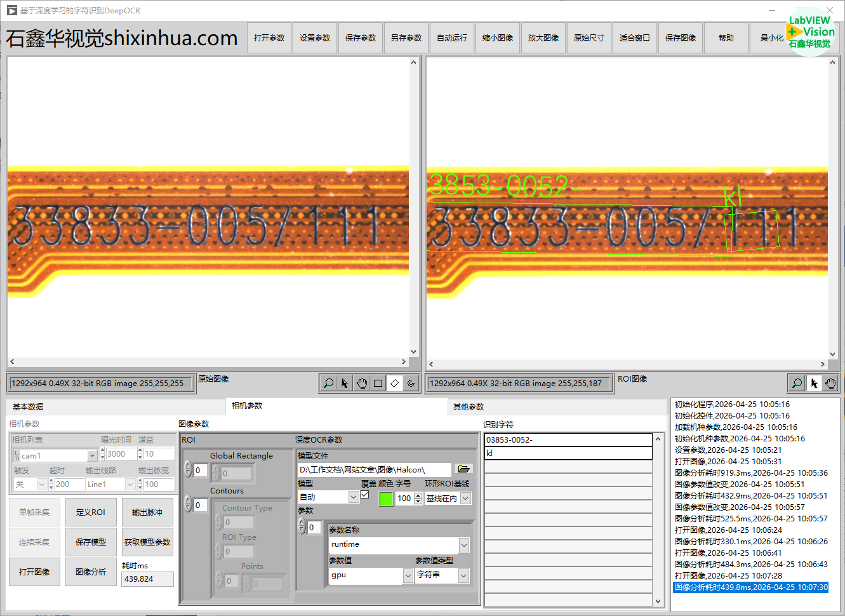Select the rotated rectangle ROI tool
Screen dimensions: 845x616
click(x=395, y=383)
